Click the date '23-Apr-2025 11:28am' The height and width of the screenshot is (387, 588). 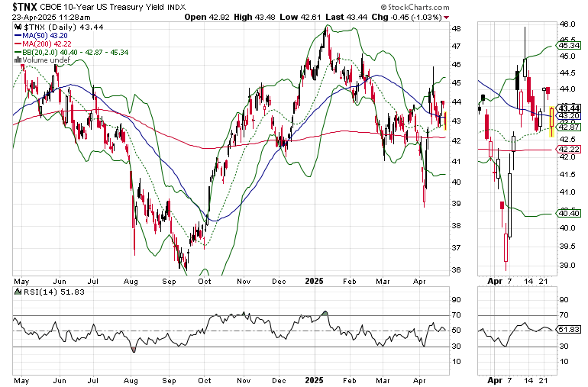click(51, 18)
